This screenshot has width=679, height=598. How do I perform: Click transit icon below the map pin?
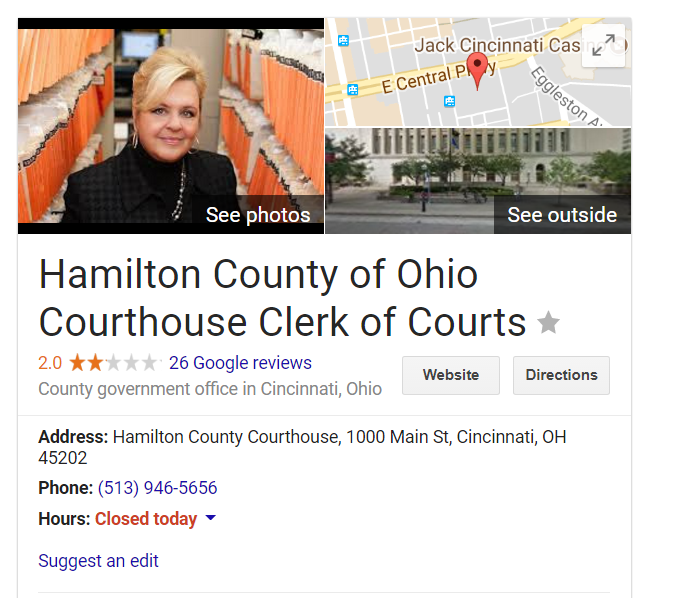pos(449,101)
